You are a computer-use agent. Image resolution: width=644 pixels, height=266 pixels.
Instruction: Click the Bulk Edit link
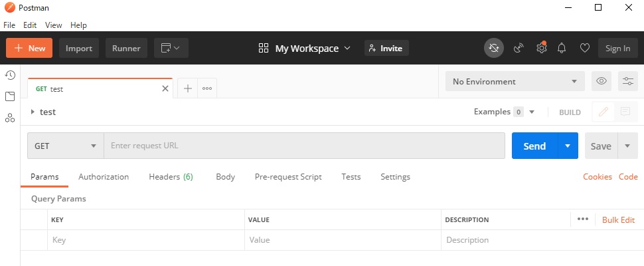[x=618, y=219]
